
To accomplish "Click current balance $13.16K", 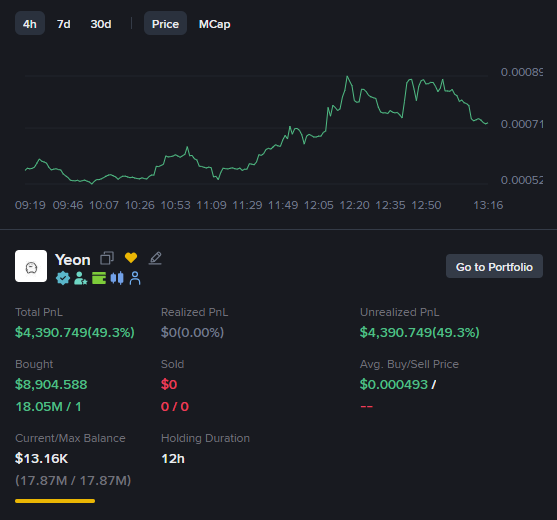I will tap(42, 458).
